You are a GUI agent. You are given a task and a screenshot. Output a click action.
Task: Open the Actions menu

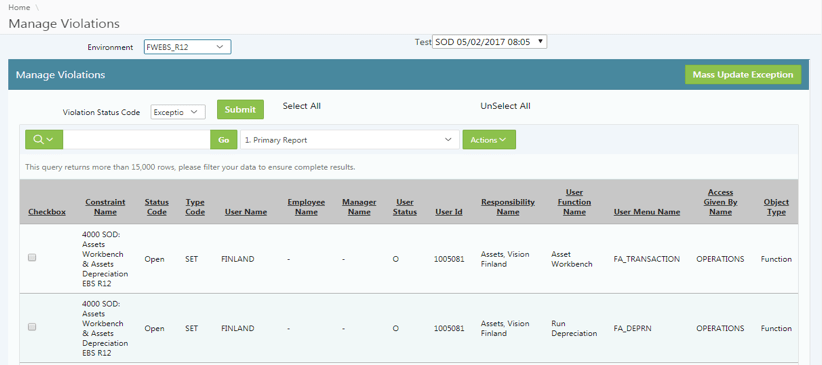[x=489, y=140]
